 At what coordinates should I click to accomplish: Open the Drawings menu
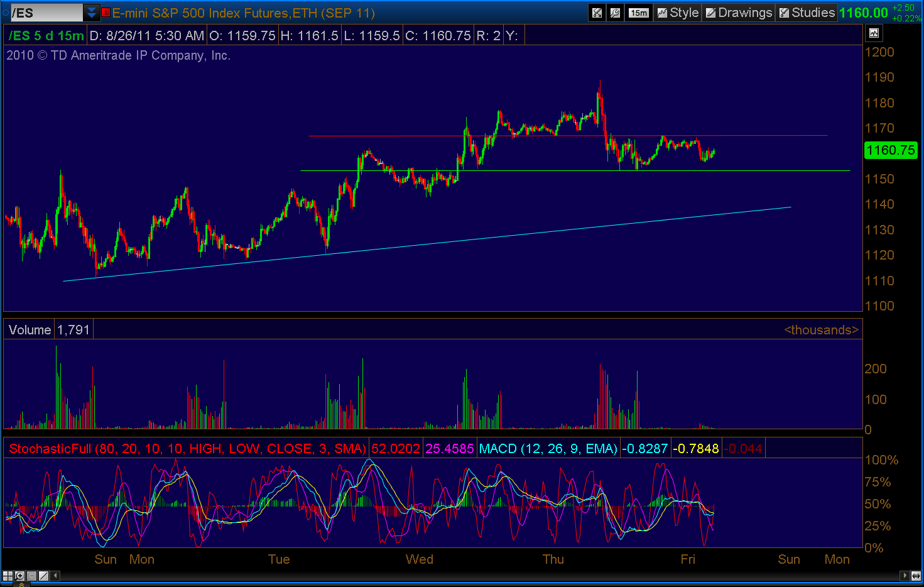coord(739,13)
